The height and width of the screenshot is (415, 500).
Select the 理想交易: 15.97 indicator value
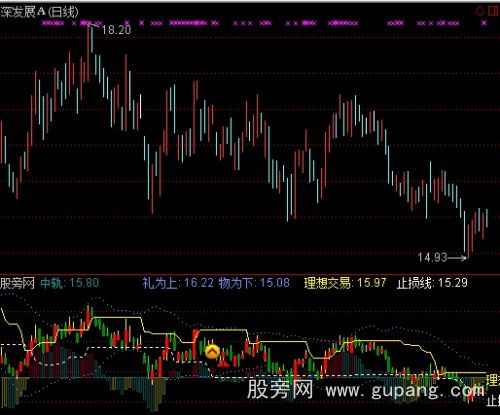[x=345, y=283]
